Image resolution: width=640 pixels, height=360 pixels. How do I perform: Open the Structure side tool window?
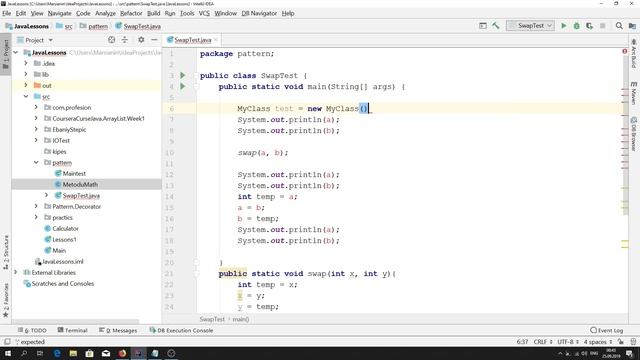click(6, 252)
